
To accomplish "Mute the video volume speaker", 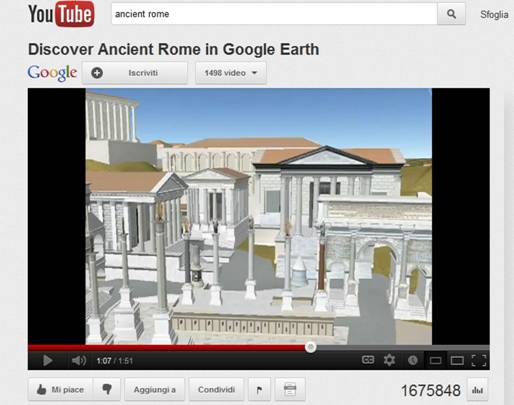I will (79, 360).
